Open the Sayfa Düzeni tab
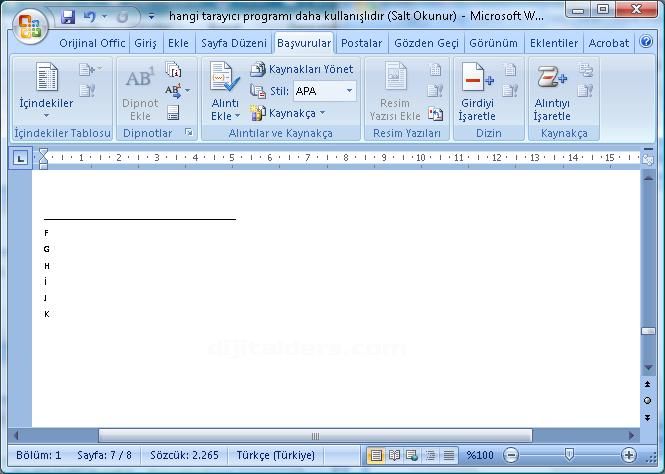Viewport: 665px width, 474px height. point(234,43)
